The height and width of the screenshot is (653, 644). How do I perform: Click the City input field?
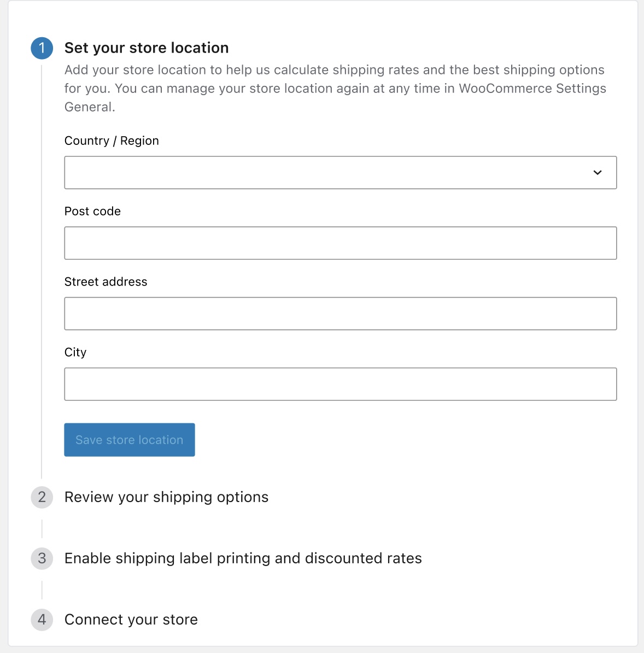point(341,384)
